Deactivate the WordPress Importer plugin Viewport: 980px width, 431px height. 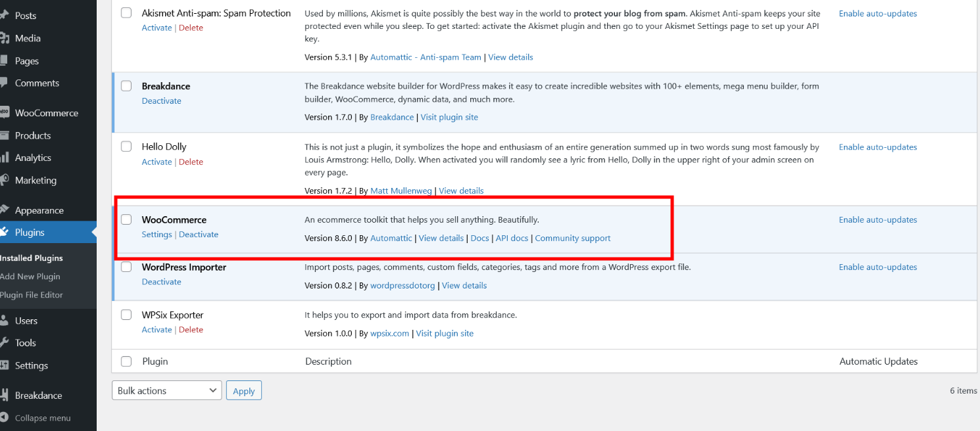click(x=161, y=281)
